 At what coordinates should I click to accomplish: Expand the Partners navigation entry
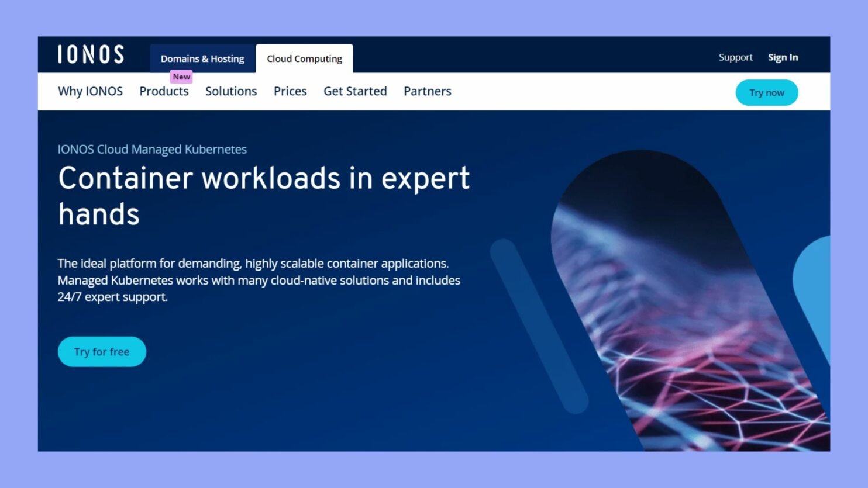[427, 91]
